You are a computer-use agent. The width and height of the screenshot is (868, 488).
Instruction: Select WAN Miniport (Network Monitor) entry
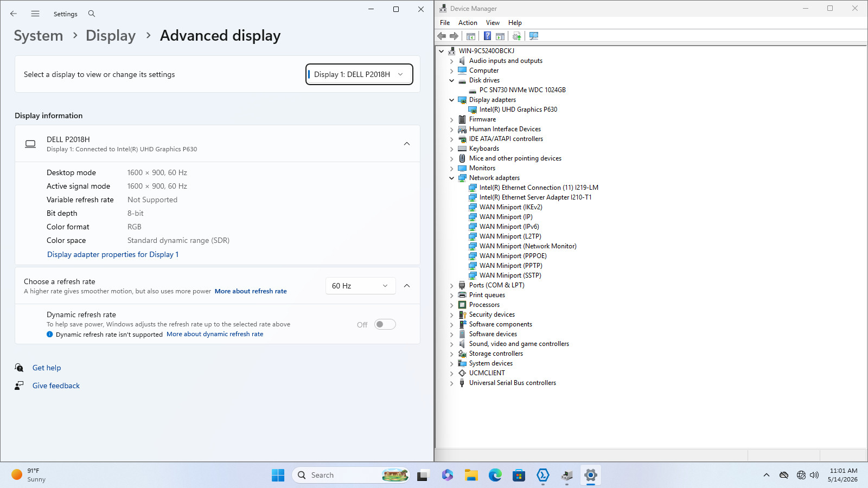[x=528, y=246]
